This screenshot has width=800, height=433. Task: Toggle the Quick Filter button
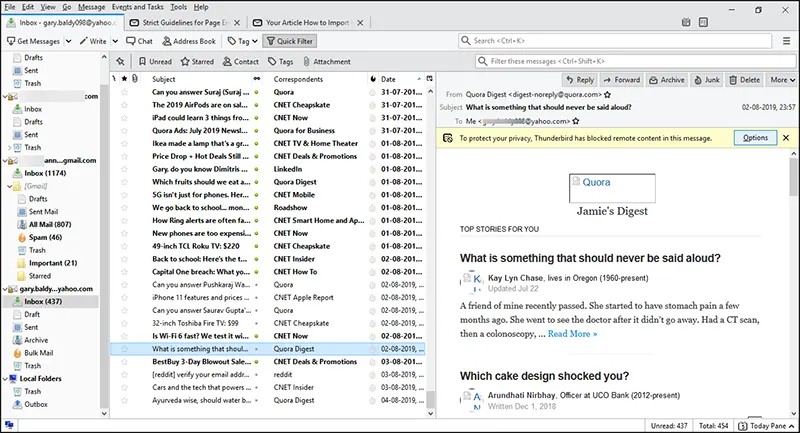289,41
